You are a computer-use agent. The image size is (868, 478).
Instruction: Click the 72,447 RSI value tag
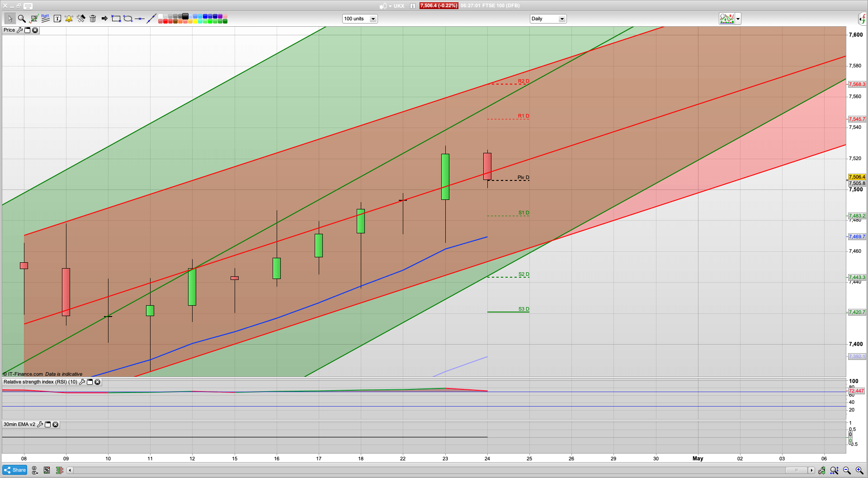857,391
